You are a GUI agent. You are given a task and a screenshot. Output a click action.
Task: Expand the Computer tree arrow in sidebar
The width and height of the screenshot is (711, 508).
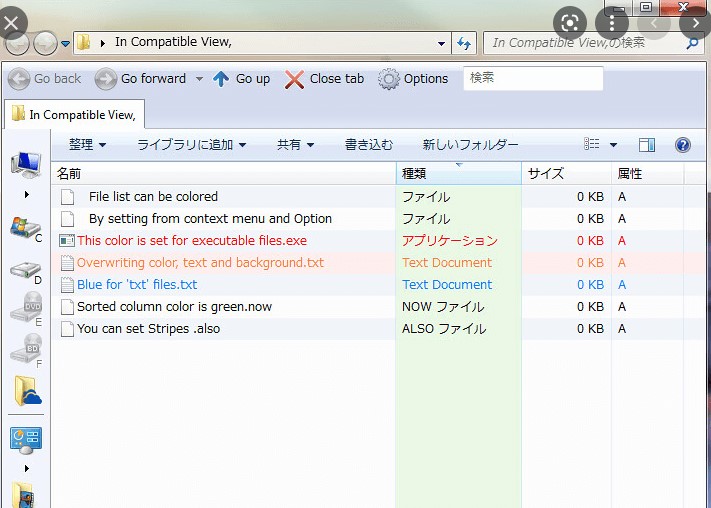(x=27, y=195)
